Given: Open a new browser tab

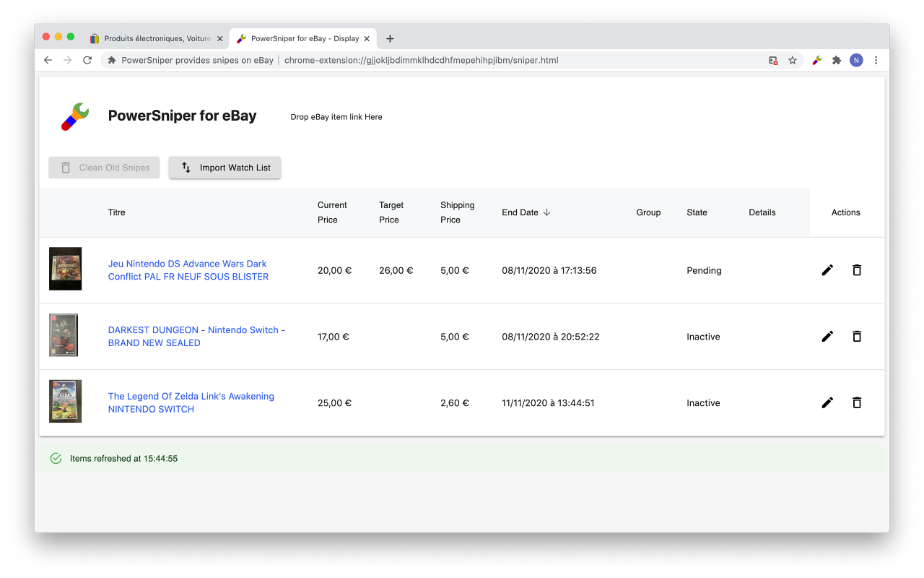Looking at the screenshot, I should [390, 39].
